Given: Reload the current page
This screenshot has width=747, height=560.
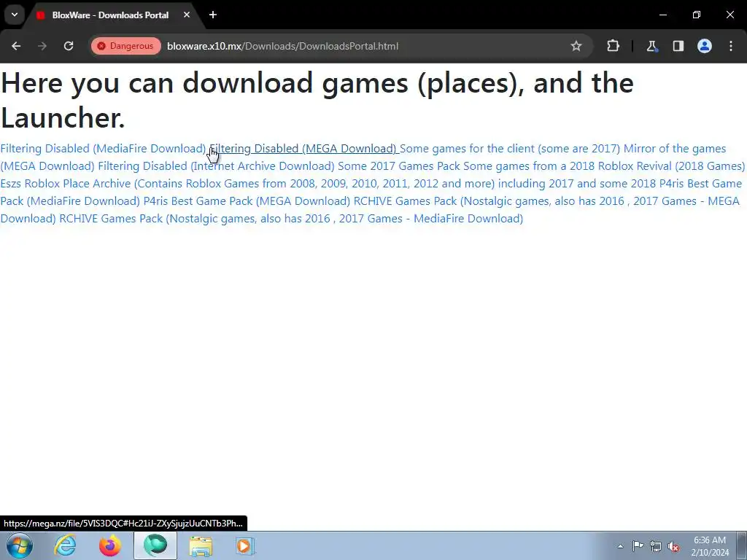Looking at the screenshot, I should (69, 46).
